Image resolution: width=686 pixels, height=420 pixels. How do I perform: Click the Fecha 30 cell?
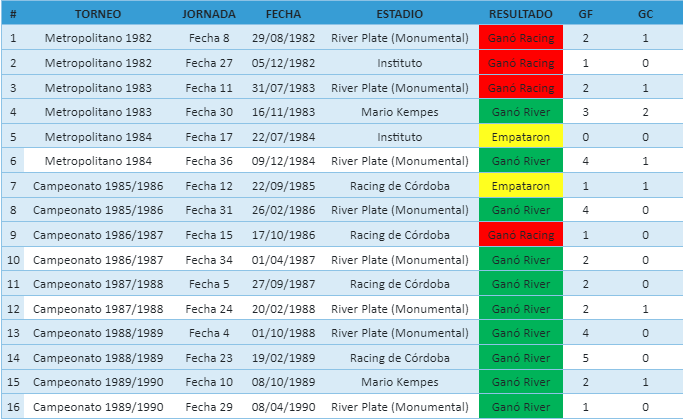click(209, 112)
